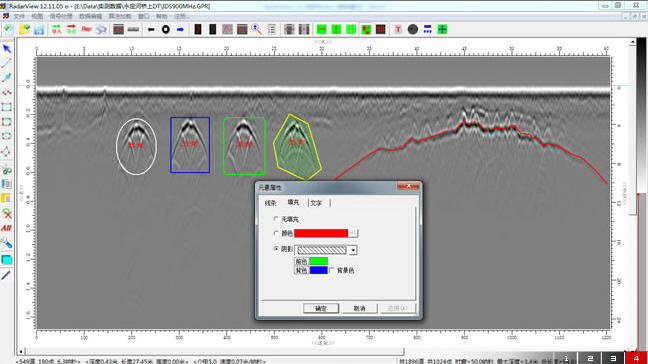Viewport: 648px width, 364px height.
Task: Choose the 颜色 solid color radio option
Action: [276, 233]
